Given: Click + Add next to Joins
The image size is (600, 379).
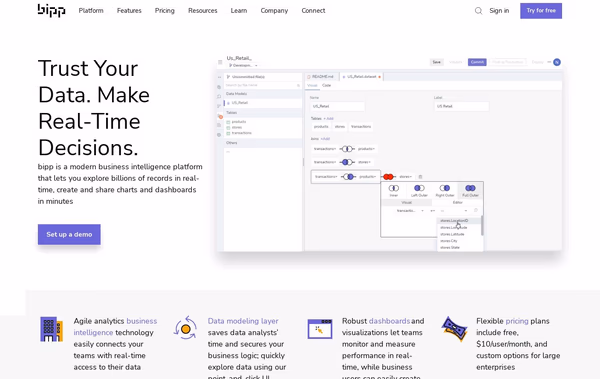Looking at the screenshot, I should click(325, 139).
